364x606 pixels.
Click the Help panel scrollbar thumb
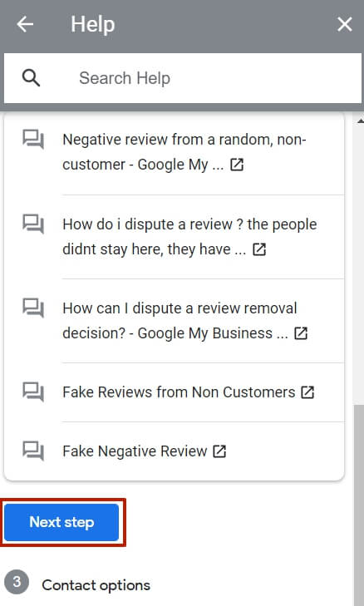pos(359,502)
